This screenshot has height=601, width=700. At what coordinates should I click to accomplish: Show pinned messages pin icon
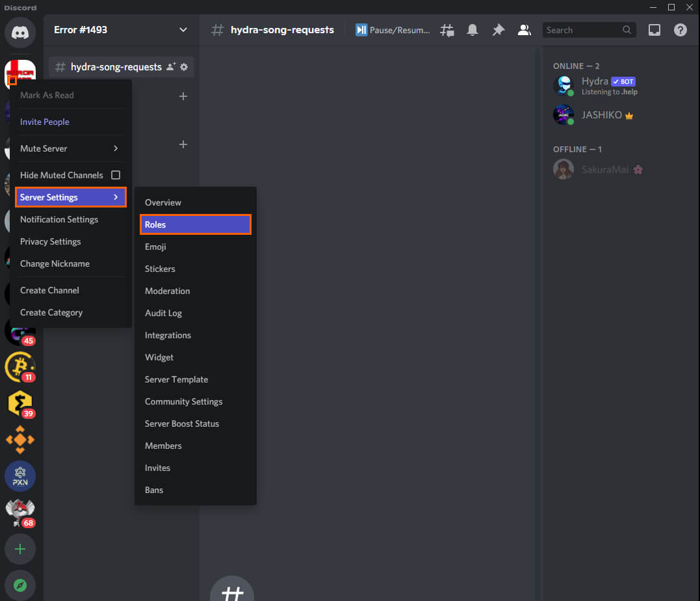tap(499, 30)
